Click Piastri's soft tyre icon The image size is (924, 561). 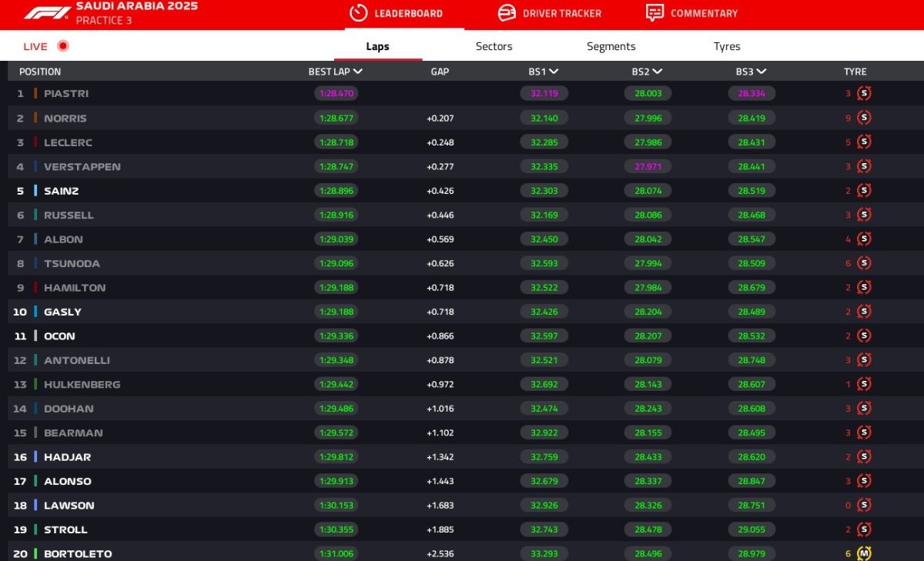click(864, 93)
